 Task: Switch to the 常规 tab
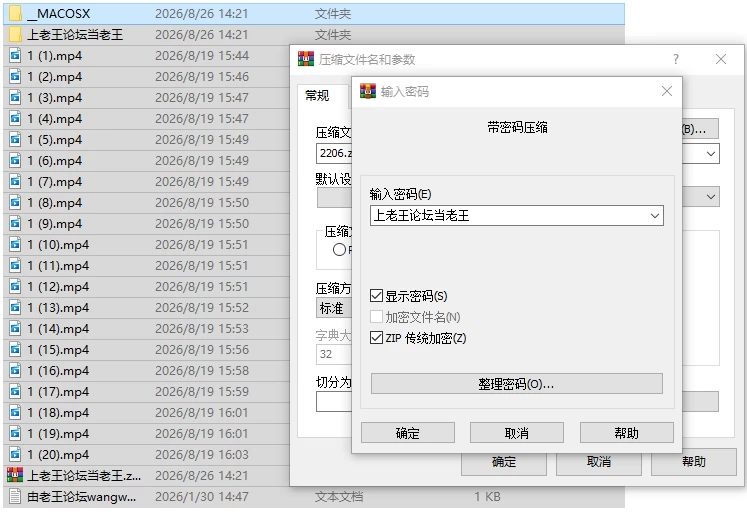pos(317,96)
